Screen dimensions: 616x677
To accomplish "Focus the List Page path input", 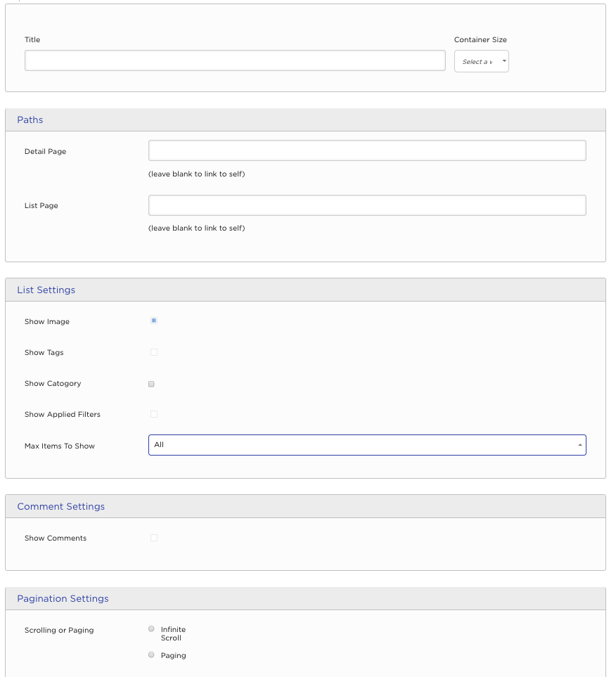I will [x=367, y=205].
